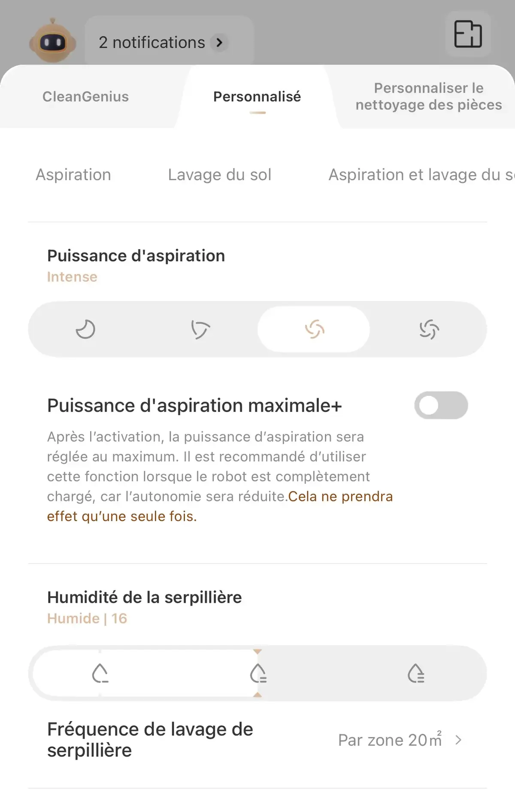
Task: Choose the highest mop humidity droplet
Action: point(415,673)
